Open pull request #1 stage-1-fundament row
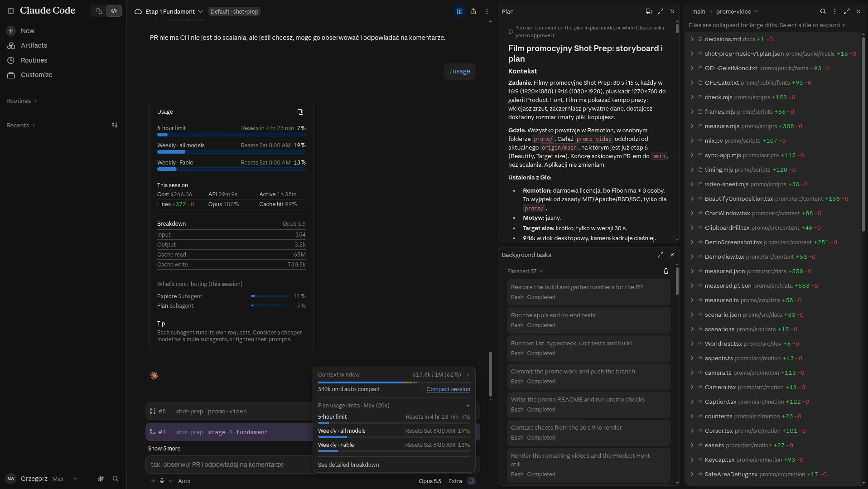868x489 pixels. [229, 432]
